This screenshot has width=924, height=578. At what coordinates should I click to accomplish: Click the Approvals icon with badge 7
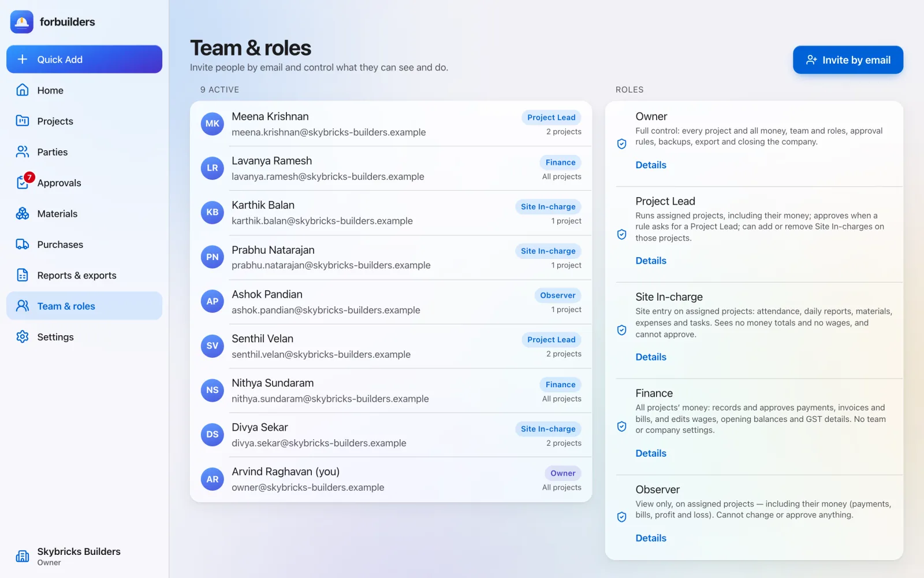coord(24,181)
